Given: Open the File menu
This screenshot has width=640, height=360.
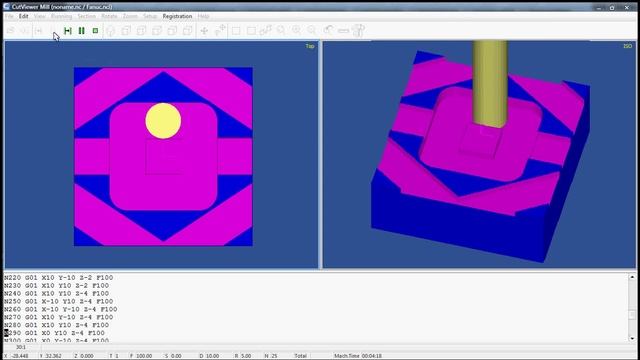Looking at the screenshot, I should (9, 16).
